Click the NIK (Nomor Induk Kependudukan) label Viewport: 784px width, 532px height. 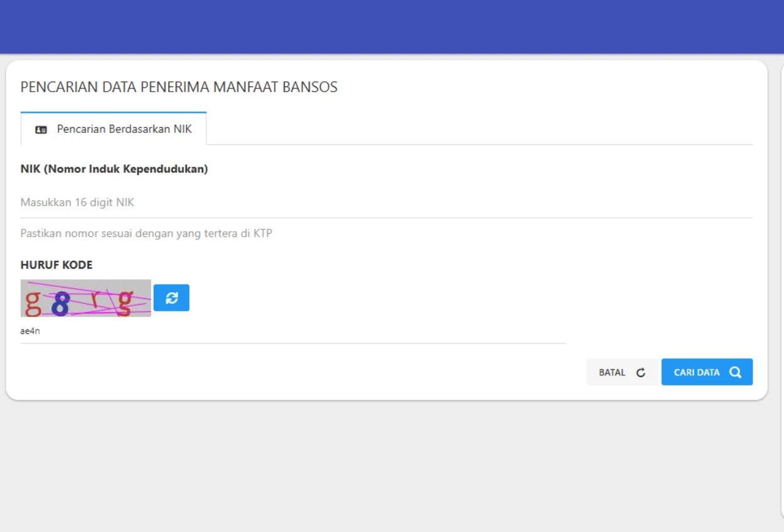[x=114, y=169]
